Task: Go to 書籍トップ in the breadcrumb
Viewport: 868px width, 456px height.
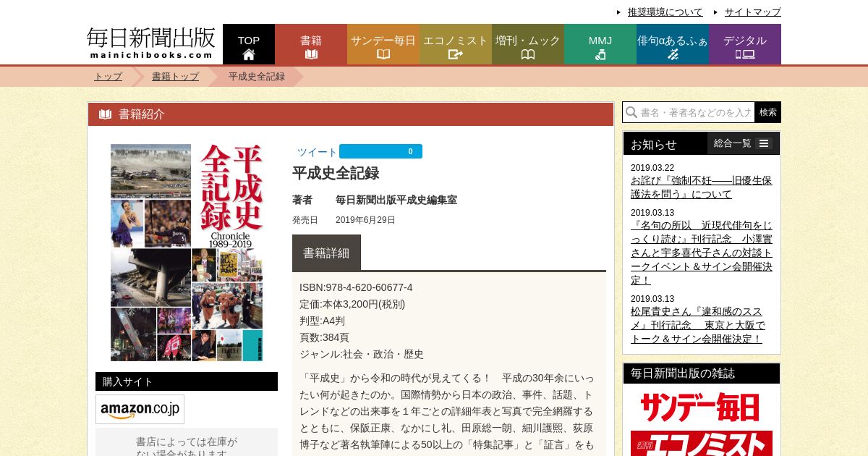Action: coord(175,76)
